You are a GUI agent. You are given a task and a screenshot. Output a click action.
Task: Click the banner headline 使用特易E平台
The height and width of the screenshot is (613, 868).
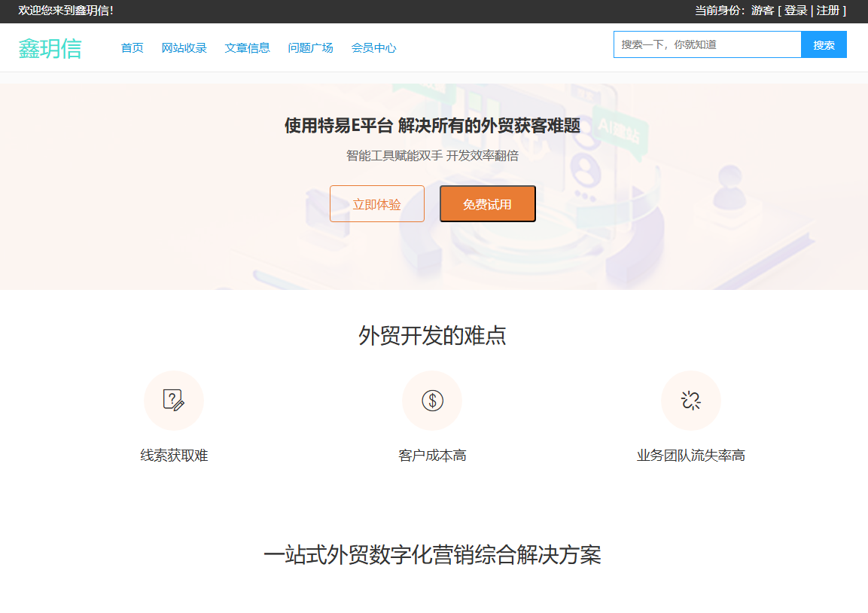pos(432,126)
